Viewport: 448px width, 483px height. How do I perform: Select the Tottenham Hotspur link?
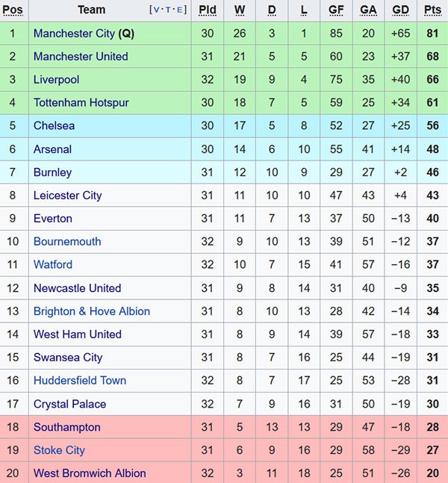(x=81, y=103)
